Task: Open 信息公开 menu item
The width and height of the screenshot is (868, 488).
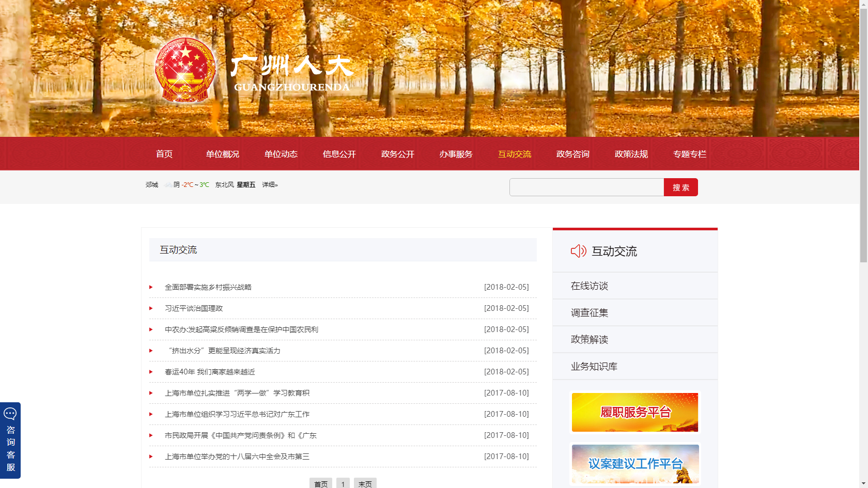Action: [x=339, y=154]
